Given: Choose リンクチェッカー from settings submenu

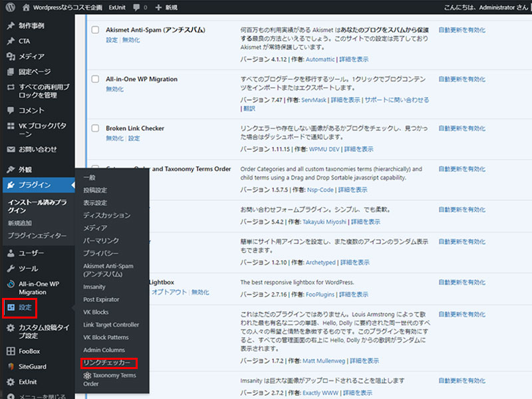Looking at the screenshot, I should (x=108, y=363).
